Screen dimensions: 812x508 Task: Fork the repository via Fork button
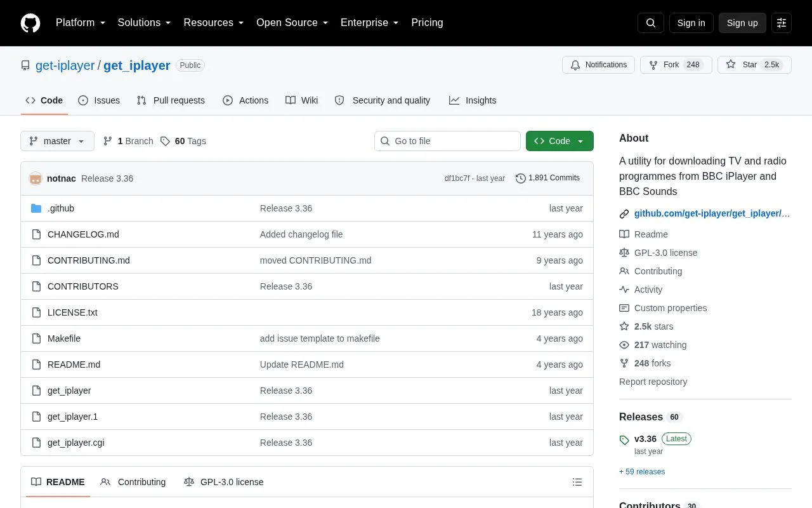pyautogui.click(x=676, y=65)
